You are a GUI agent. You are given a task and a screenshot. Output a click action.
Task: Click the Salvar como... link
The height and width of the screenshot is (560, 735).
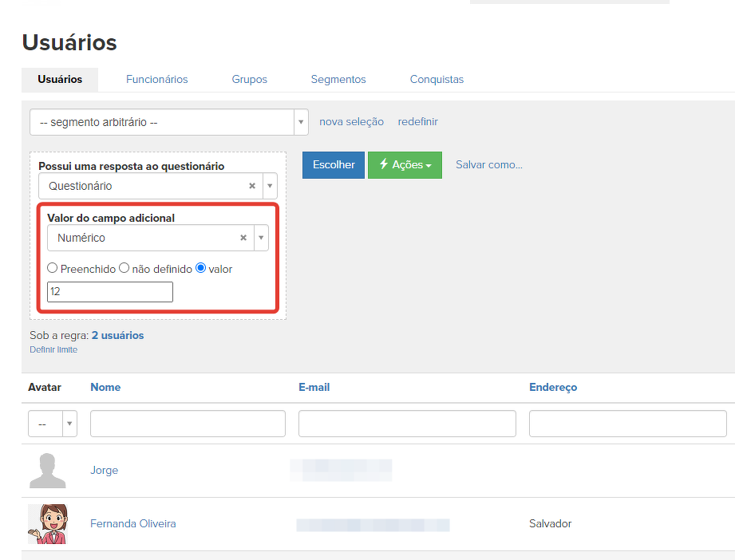[x=488, y=164]
